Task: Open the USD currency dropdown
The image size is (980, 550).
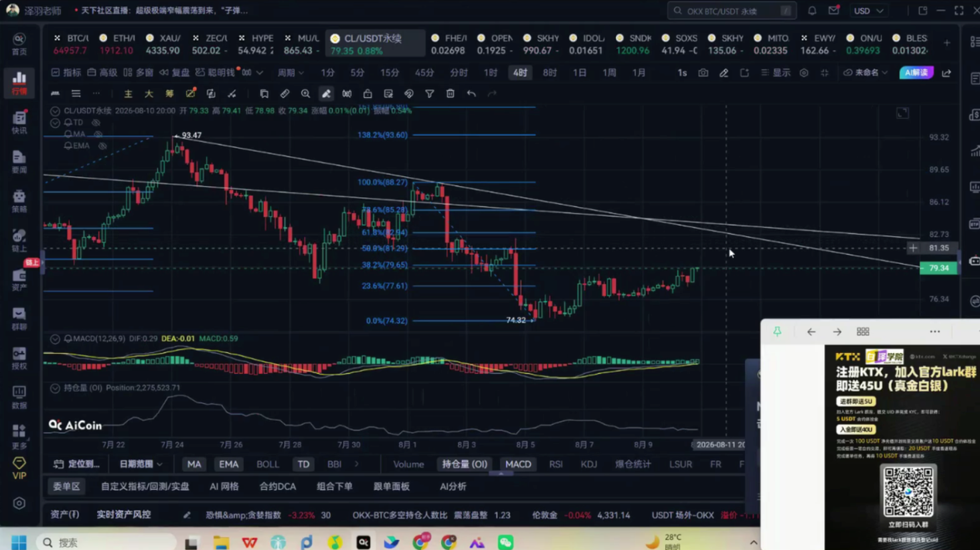Action: click(869, 11)
